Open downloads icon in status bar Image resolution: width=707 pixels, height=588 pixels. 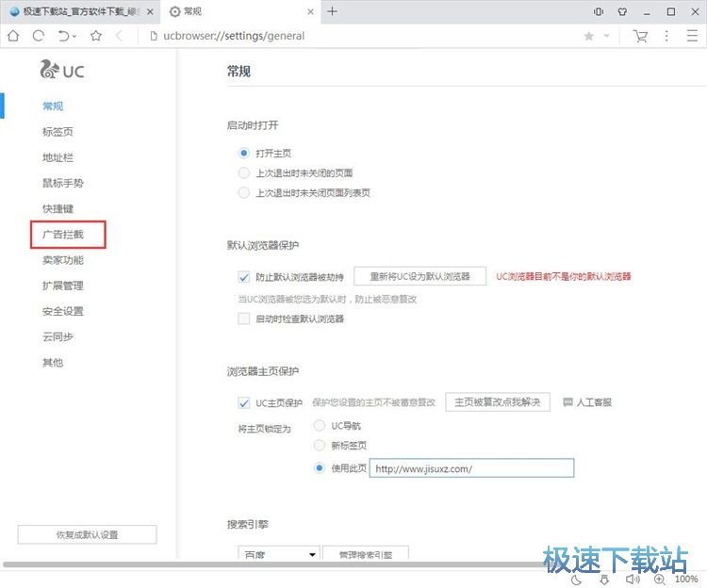[x=604, y=580]
